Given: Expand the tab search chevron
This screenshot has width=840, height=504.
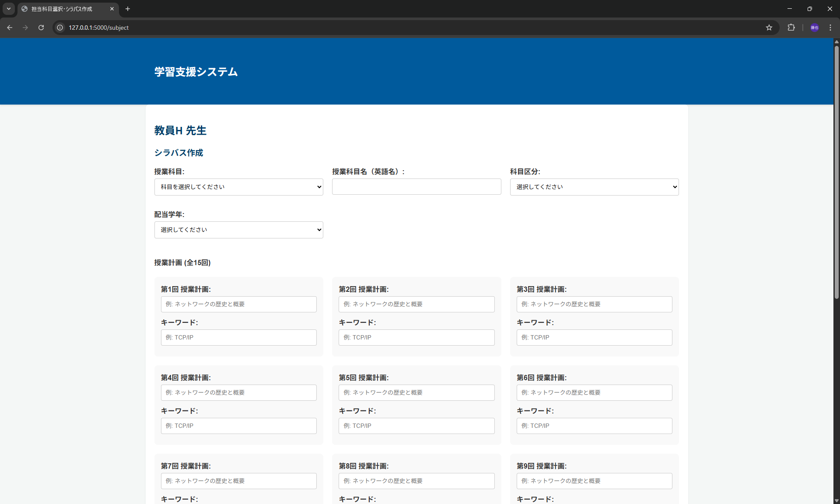Looking at the screenshot, I should [9, 9].
